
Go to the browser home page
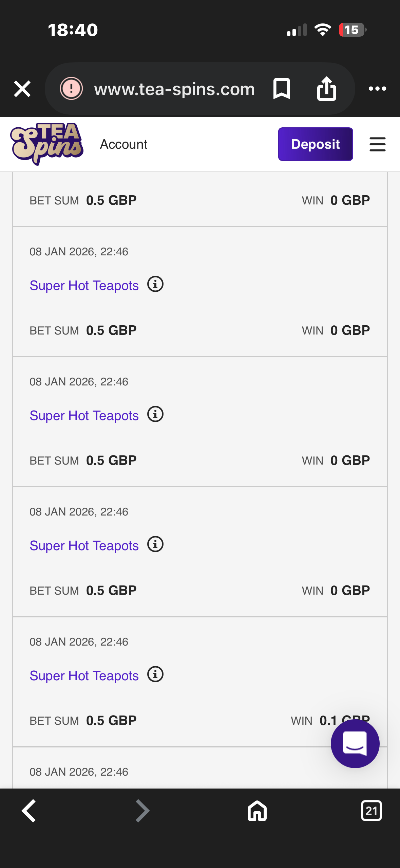(x=257, y=811)
